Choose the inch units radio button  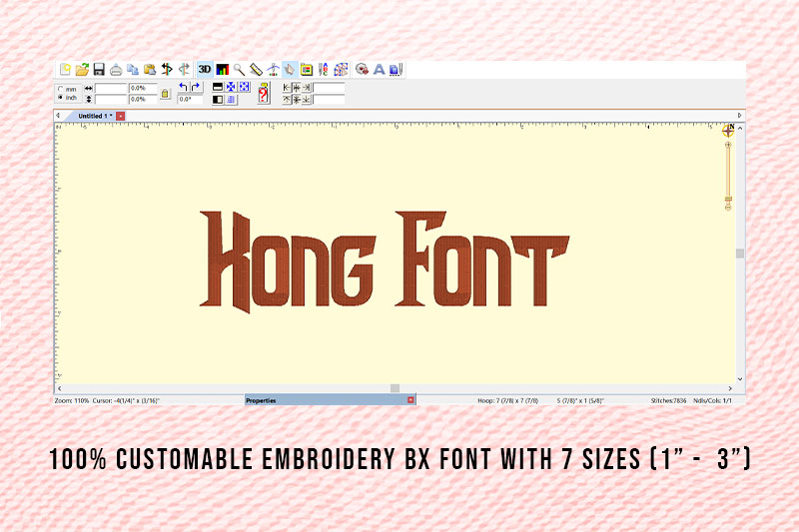point(61,97)
